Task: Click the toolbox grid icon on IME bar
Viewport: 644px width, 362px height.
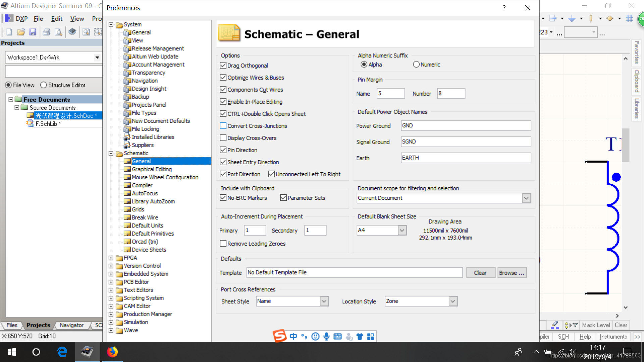Action: [371, 336]
